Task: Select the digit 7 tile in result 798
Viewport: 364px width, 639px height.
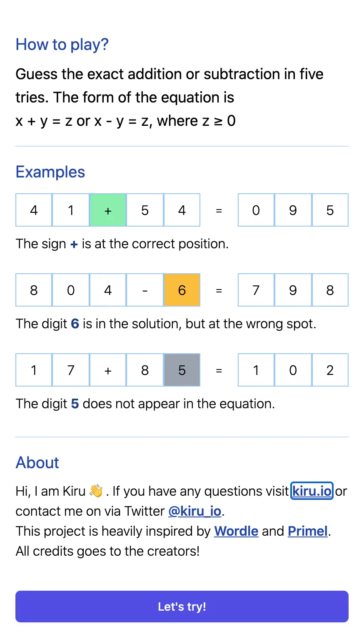Action: (256, 290)
